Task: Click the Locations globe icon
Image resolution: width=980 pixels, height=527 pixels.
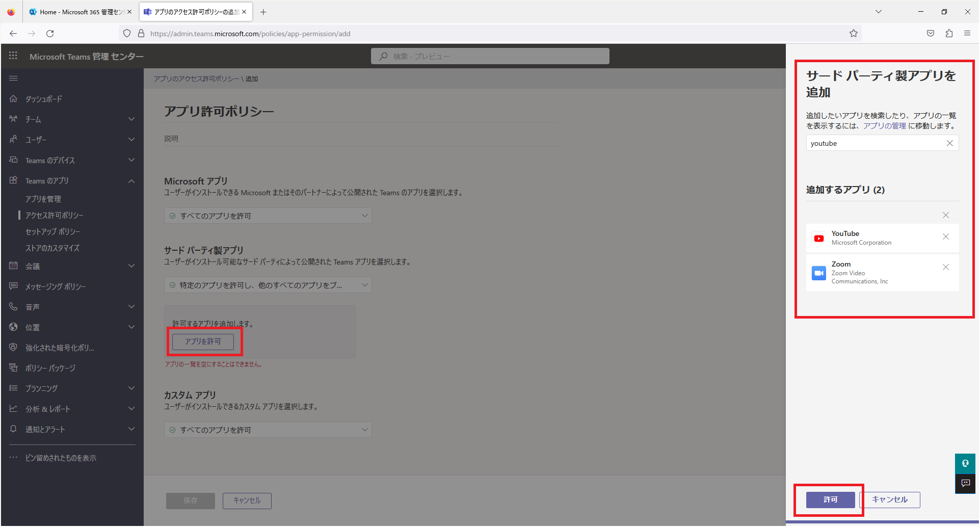Action: tap(13, 327)
